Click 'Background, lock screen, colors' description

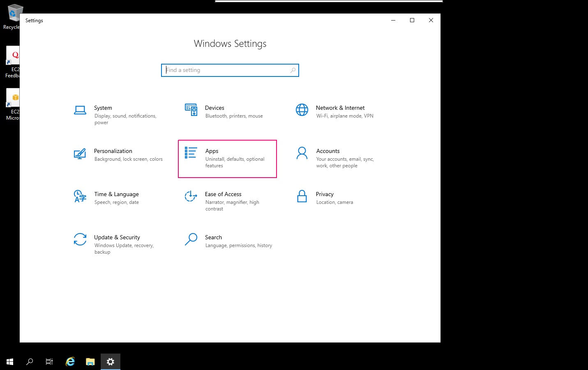[129, 159]
